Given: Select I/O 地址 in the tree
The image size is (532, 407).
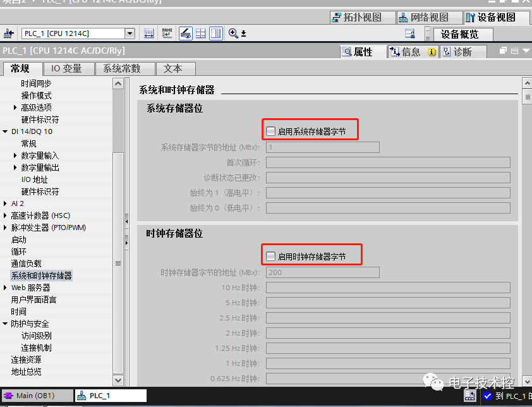Looking at the screenshot, I should click(x=34, y=179).
